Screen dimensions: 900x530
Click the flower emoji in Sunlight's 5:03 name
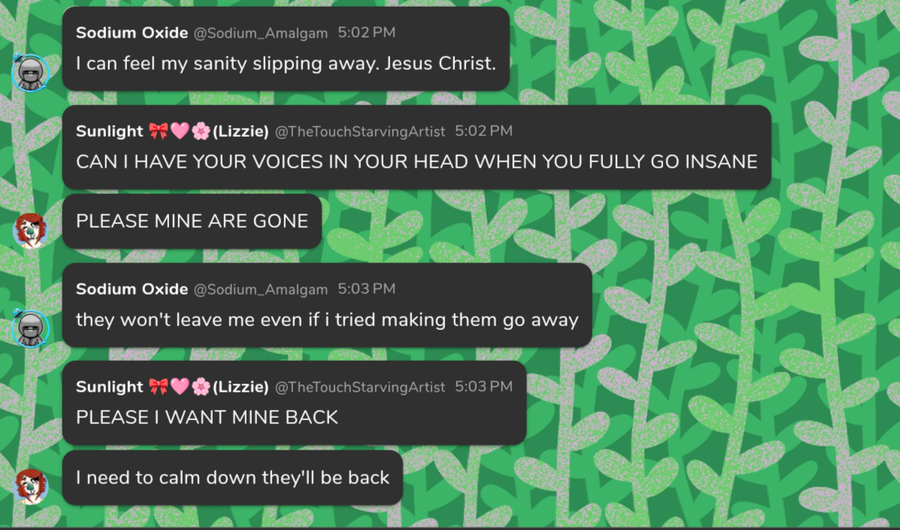(x=201, y=387)
